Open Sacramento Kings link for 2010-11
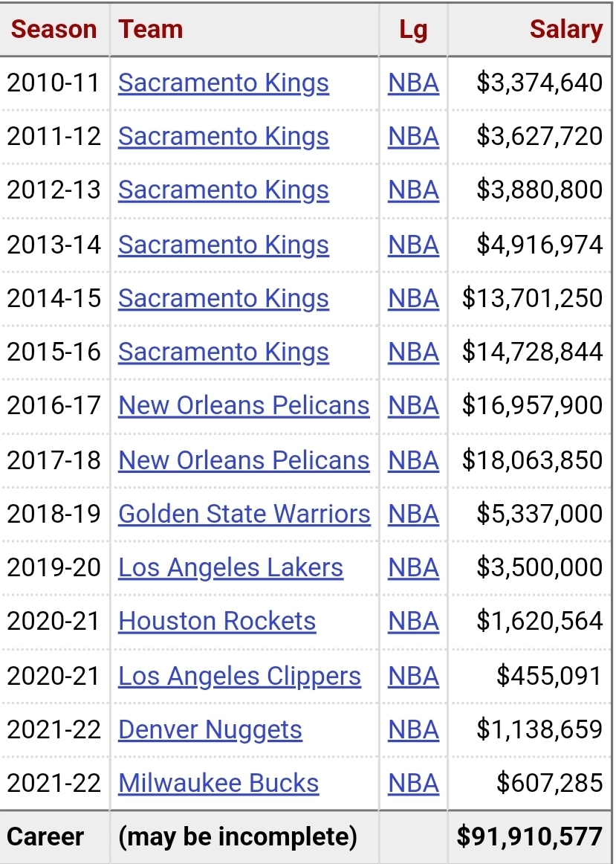Screen dimensions: 616x864 click(x=224, y=83)
